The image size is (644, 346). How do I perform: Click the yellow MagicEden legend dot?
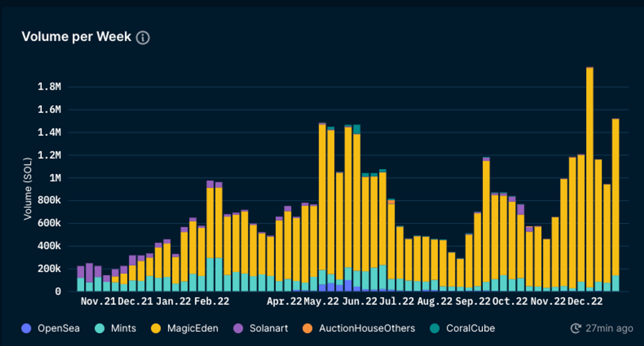tap(156, 328)
